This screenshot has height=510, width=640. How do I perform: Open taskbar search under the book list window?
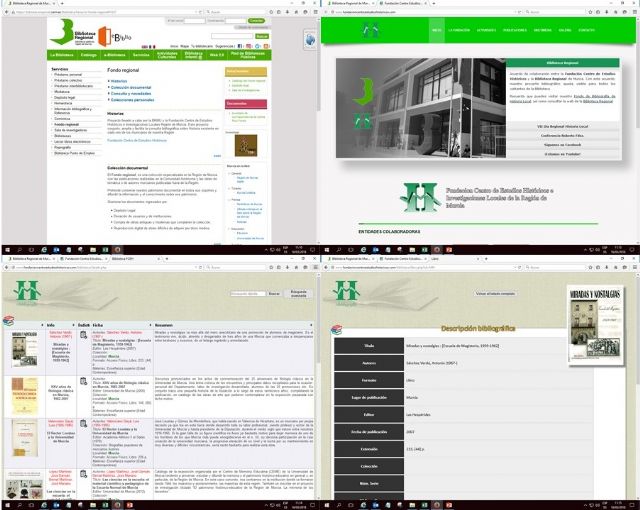(19, 505)
